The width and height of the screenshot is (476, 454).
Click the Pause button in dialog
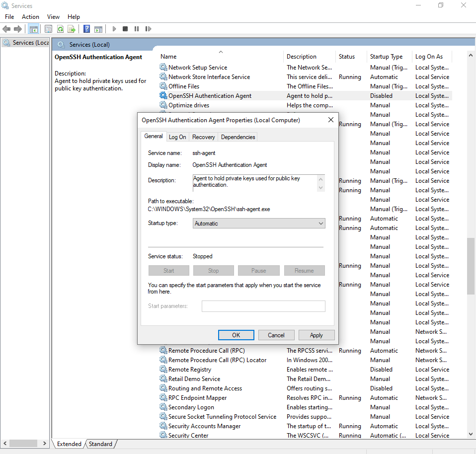[x=259, y=270]
